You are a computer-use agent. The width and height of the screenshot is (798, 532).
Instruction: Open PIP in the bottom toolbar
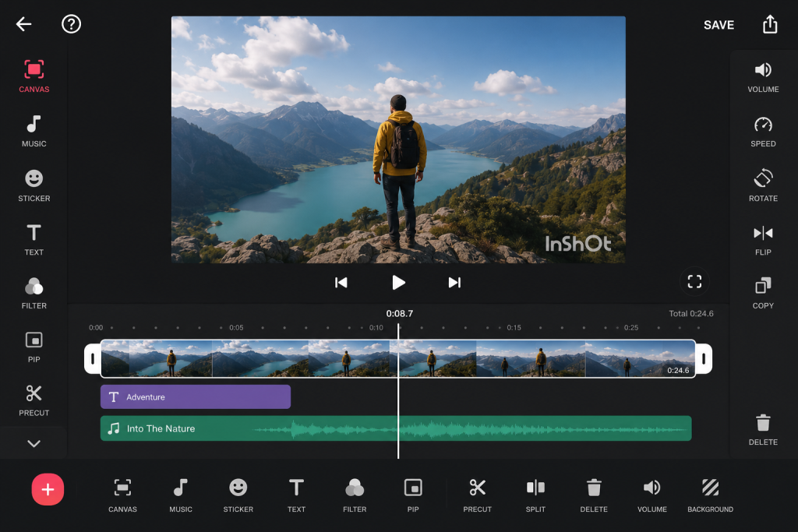pos(413,495)
